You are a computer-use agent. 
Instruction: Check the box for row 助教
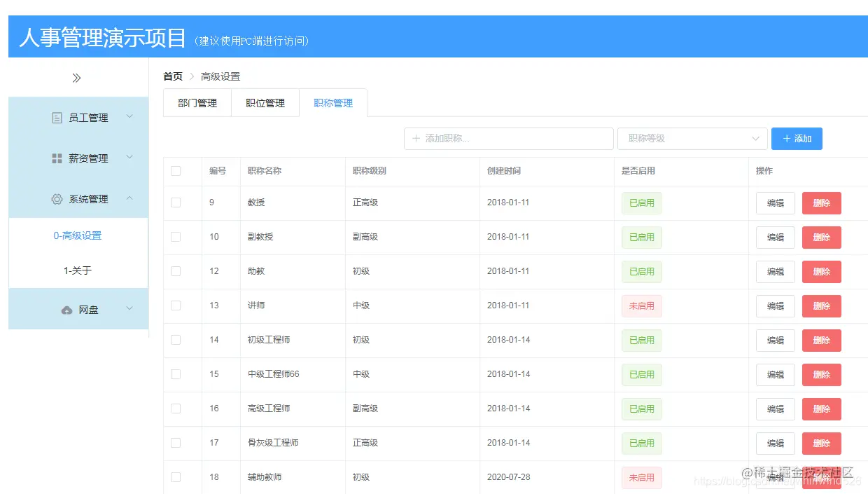[176, 271]
